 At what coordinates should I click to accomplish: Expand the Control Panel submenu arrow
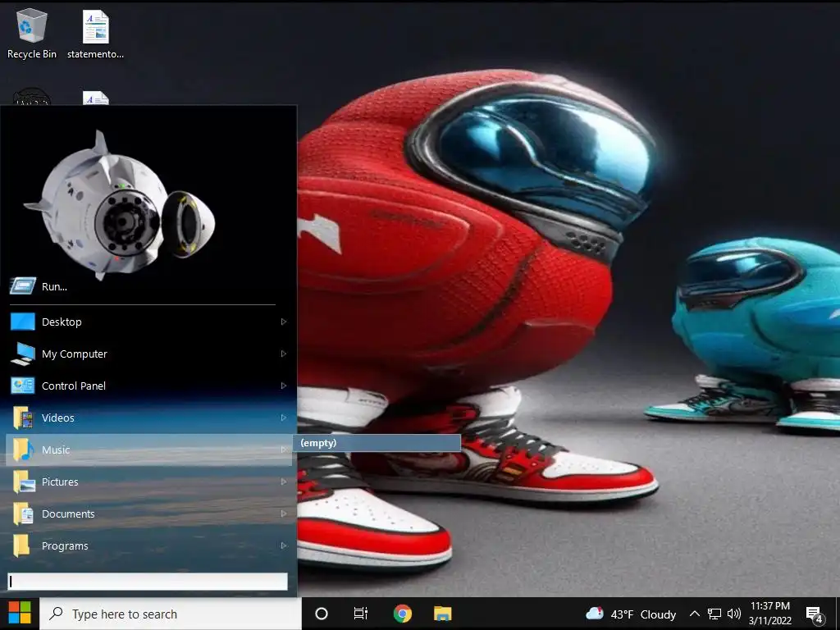point(283,386)
